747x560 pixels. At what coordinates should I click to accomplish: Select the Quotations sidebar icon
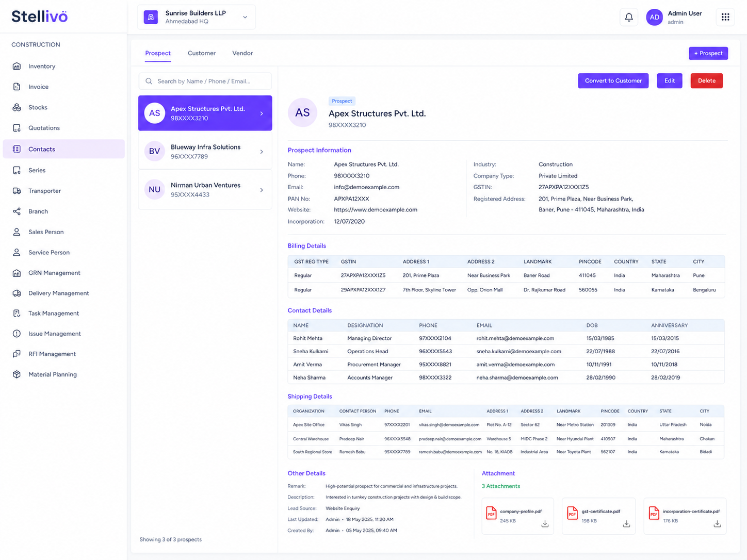point(17,128)
